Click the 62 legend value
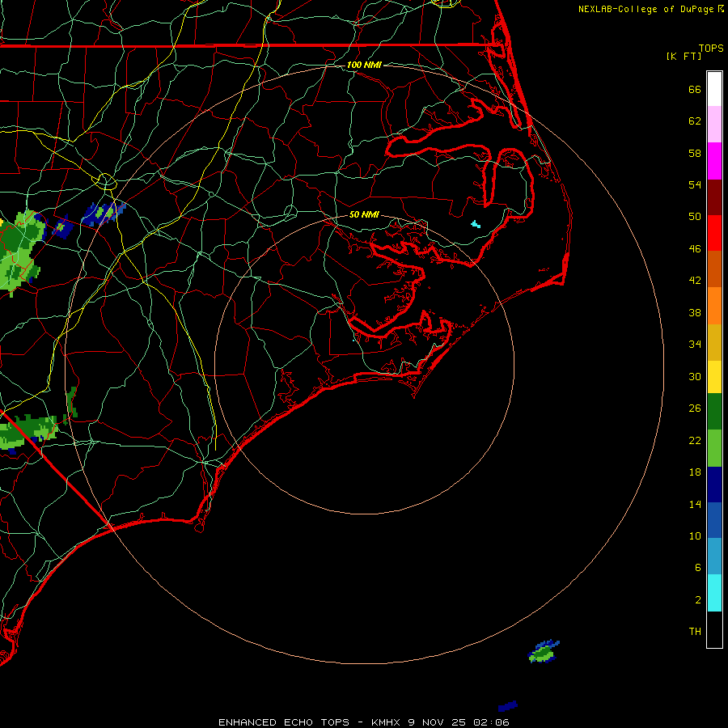Image resolution: width=728 pixels, height=728 pixels. [695, 121]
